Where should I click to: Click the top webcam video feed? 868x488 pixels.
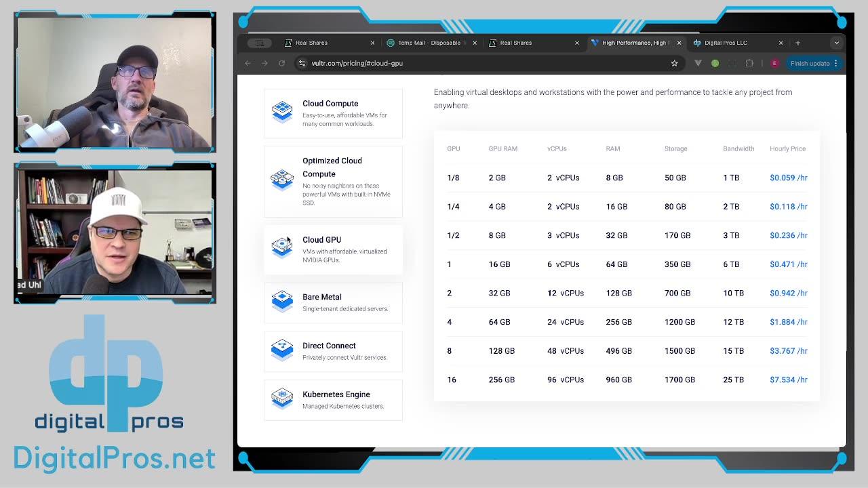(115, 82)
